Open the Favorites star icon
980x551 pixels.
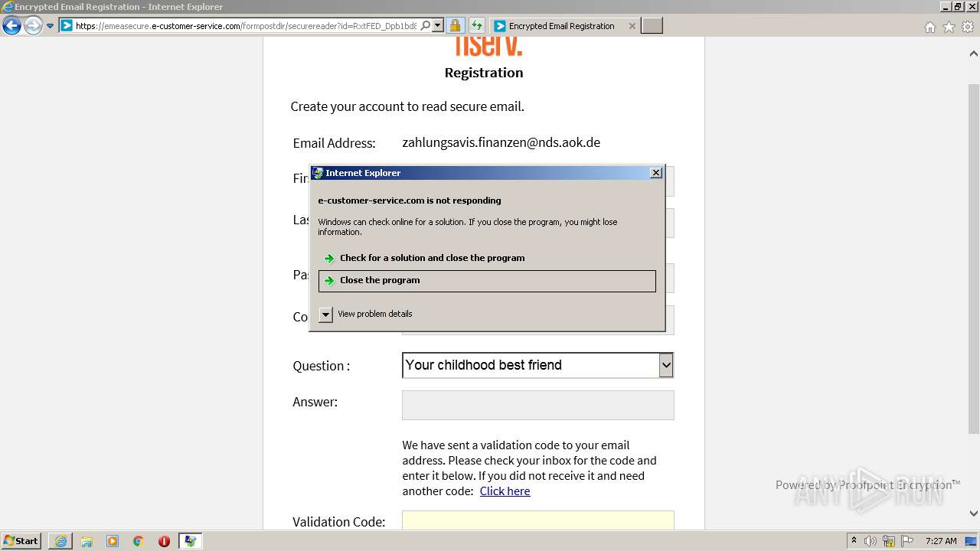pyautogui.click(x=949, y=27)
